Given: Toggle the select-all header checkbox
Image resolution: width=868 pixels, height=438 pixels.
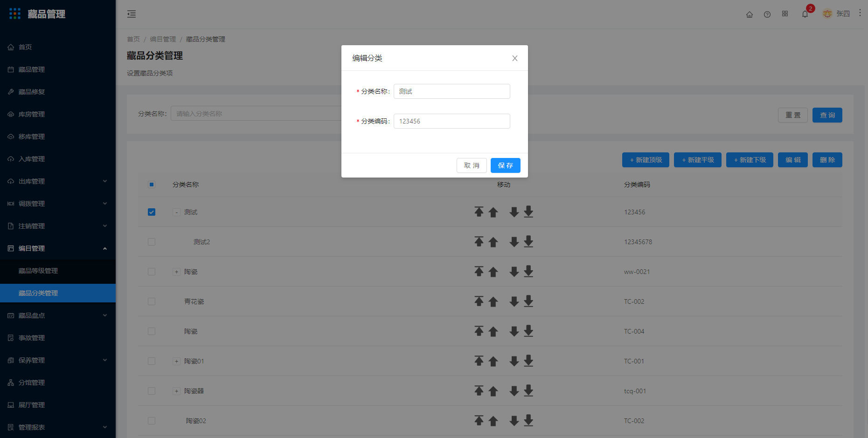Looking at the screenshot, I should click(x=152, y=185).
